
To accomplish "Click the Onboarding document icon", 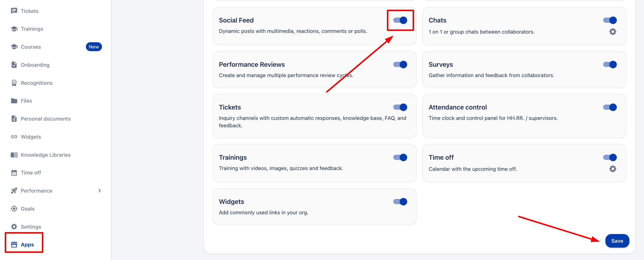I will [x=14, y=65].
